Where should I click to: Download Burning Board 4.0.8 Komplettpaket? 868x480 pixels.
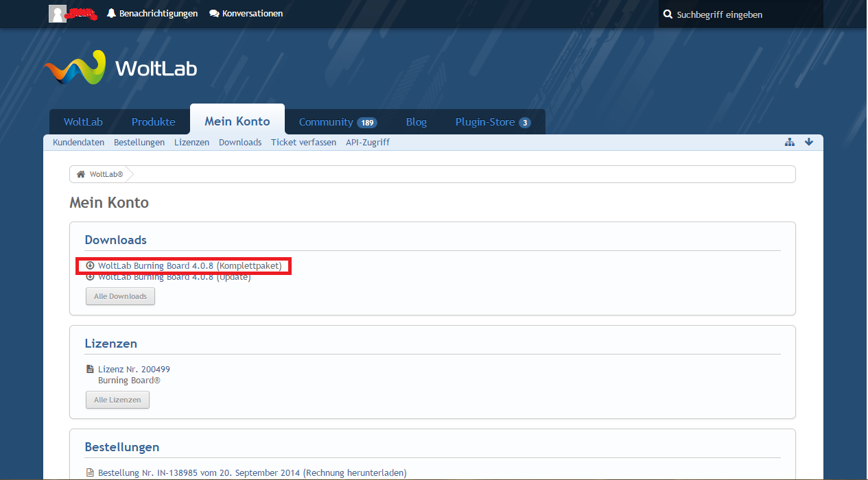[x=189, y=265]
